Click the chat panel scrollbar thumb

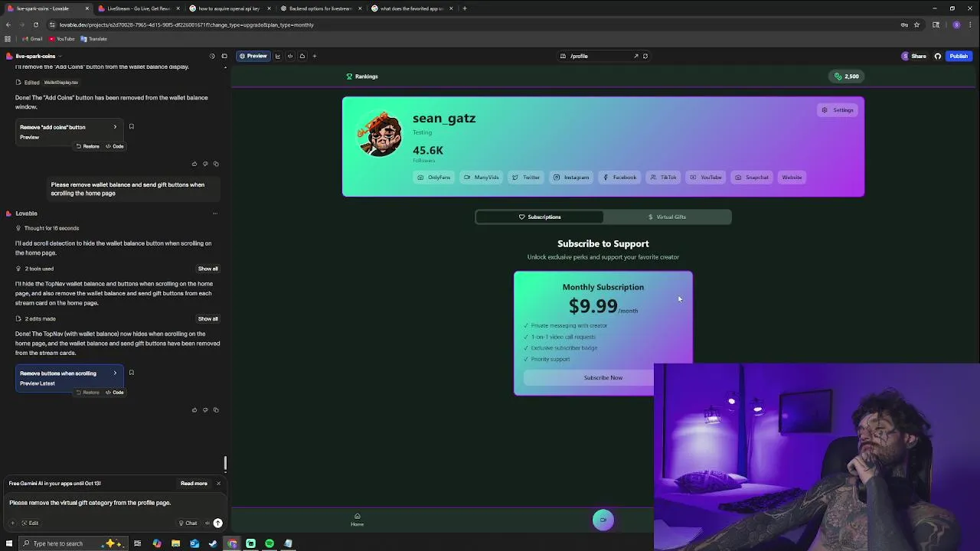(x=225, y=463)
